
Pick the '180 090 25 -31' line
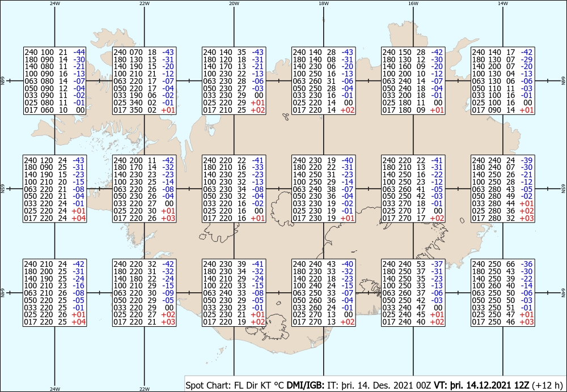coord(54,167)
